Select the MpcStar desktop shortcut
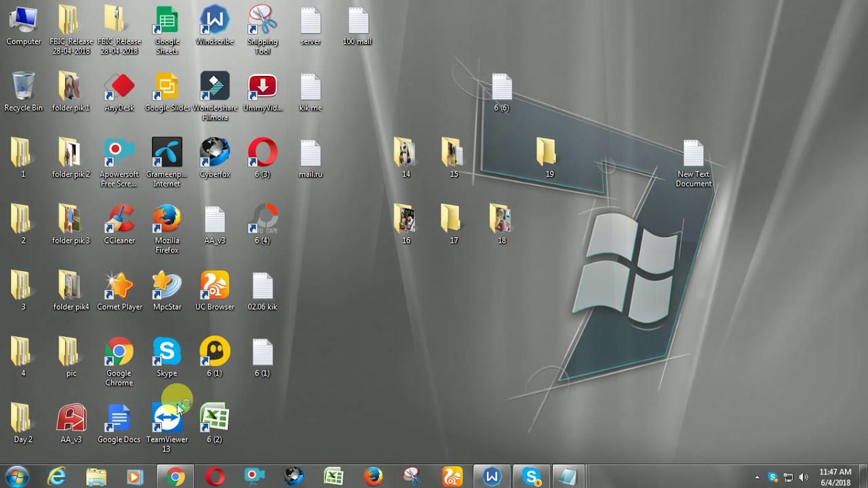Screen dimensions: 868x488 [x=167, y=291]
